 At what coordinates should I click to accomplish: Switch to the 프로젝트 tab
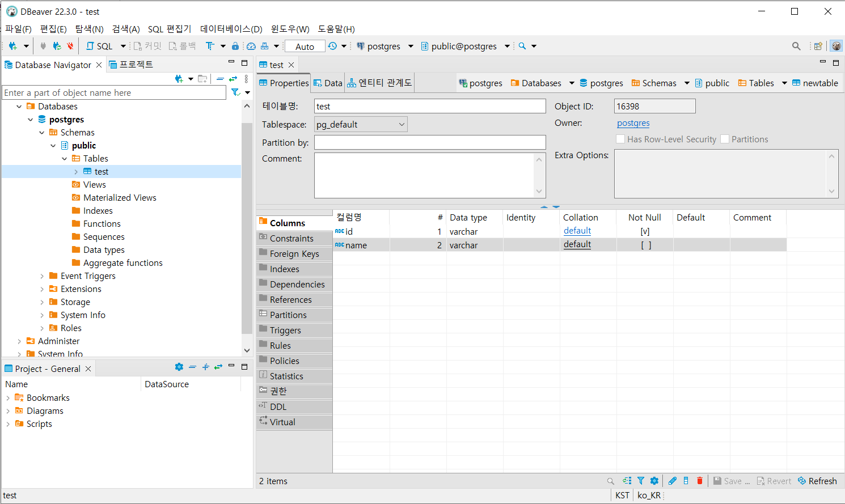(x=130, y=65)
